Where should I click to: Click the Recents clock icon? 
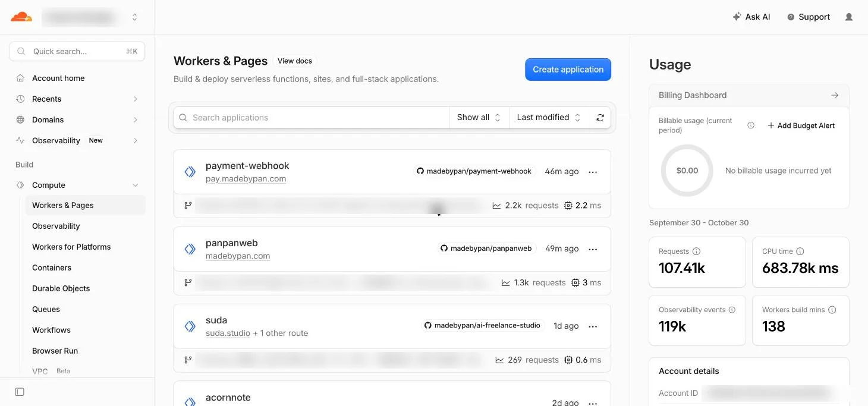(20, 99)
